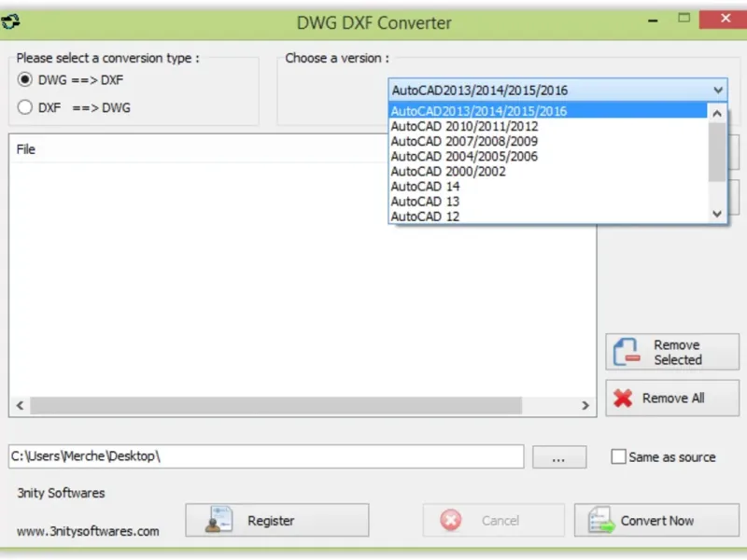Click the Remove All button
This screenshot has height=560, width=747.
[672, 398]
